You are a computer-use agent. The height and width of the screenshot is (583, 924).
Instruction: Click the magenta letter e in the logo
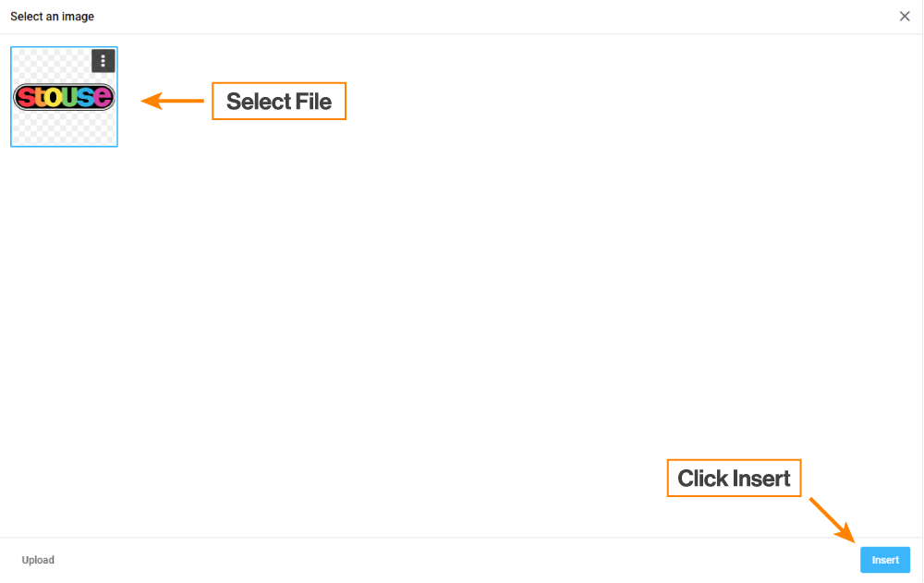click(x=103, y=97)
